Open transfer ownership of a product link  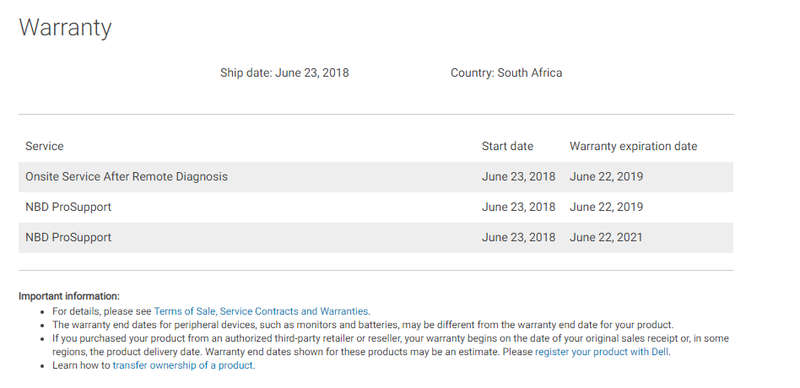(183, 366)
